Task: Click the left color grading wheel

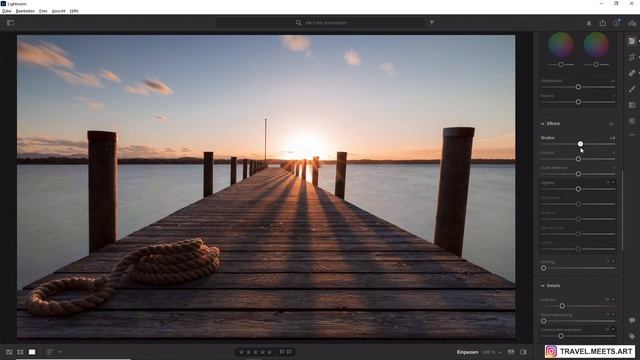Action: click(561, 45)
